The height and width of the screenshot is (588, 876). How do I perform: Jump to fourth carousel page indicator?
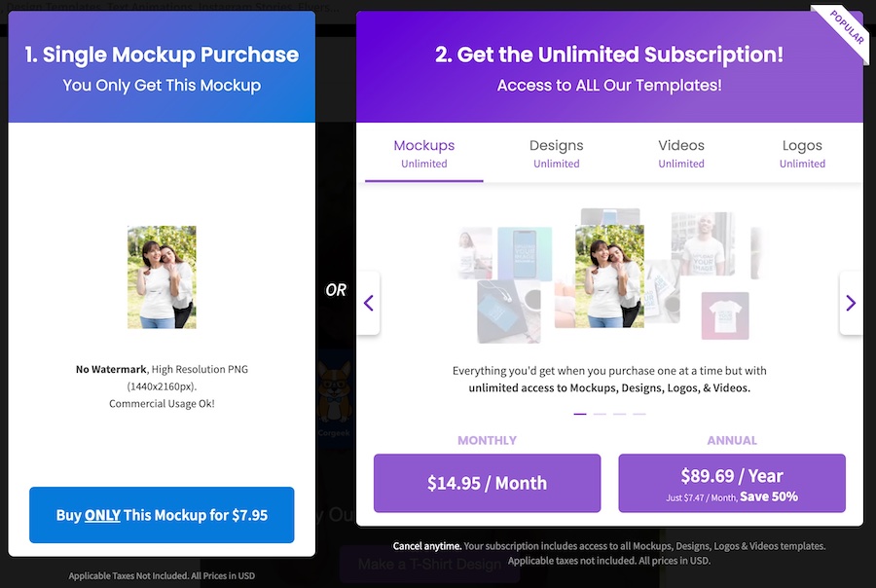pos(639,414)
